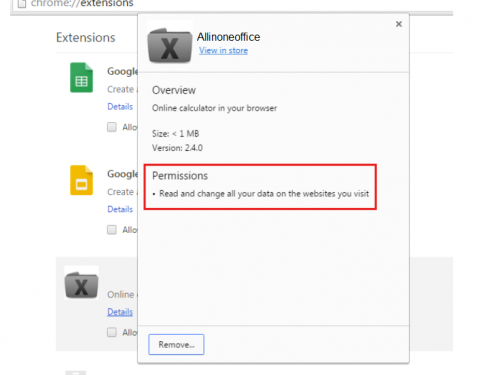Open Details link under Online calculator extension

pos(120,312)
